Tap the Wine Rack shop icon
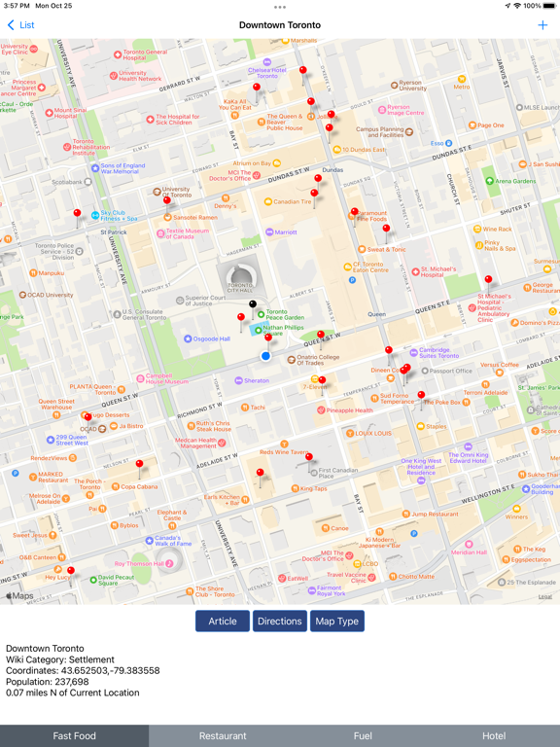Viewport: 560px width, 747px height. point(477,229)
